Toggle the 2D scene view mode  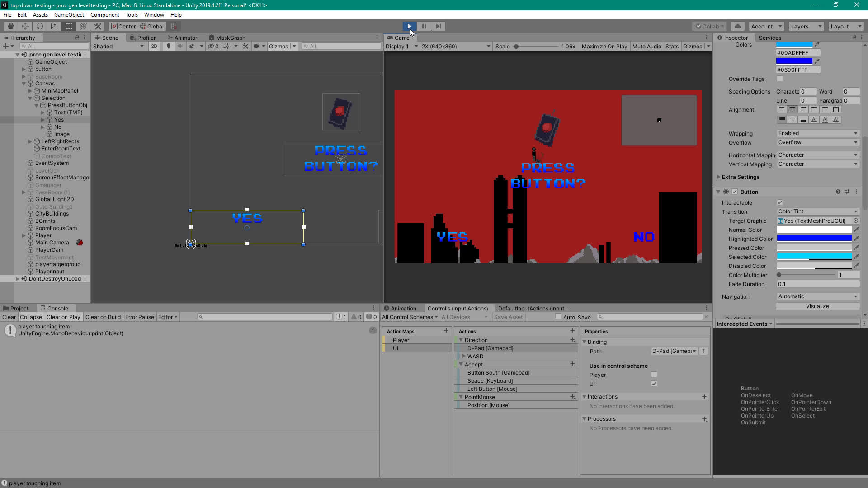154,46
